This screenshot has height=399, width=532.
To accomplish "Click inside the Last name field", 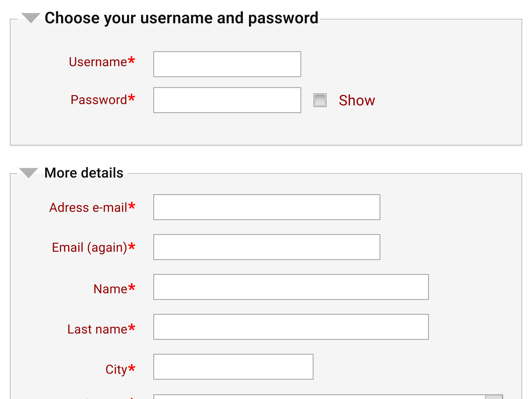I will tap(291, 327).
